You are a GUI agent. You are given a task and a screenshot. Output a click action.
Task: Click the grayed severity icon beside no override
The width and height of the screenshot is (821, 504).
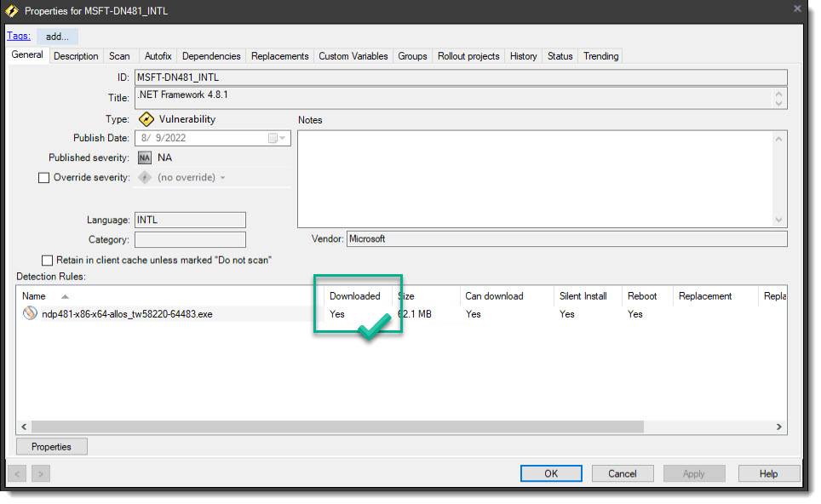click(x=146, y=177)
